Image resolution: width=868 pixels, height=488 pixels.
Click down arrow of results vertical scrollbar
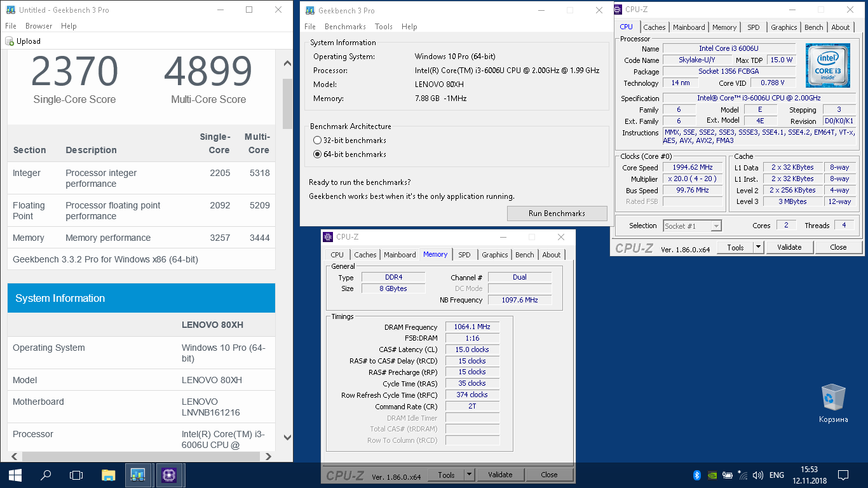tap(287, 438)
